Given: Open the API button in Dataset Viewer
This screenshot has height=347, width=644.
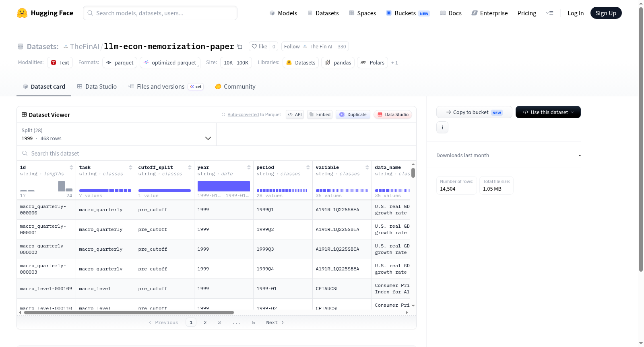Looking at the screenshot, I should [295, 114].
